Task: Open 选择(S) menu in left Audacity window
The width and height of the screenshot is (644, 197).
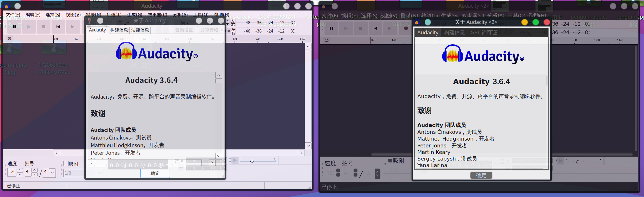Action: [x=53, y=15]
